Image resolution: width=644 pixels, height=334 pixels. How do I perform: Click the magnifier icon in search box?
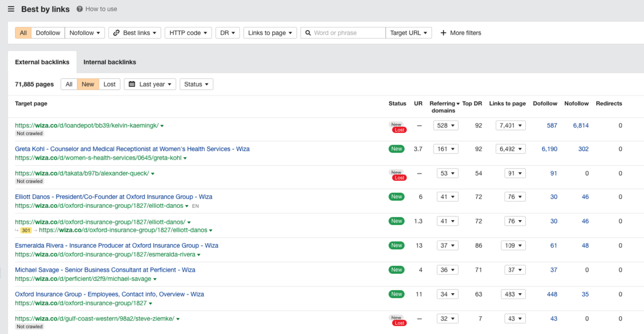pyautogui.click(x=308, y=33)
